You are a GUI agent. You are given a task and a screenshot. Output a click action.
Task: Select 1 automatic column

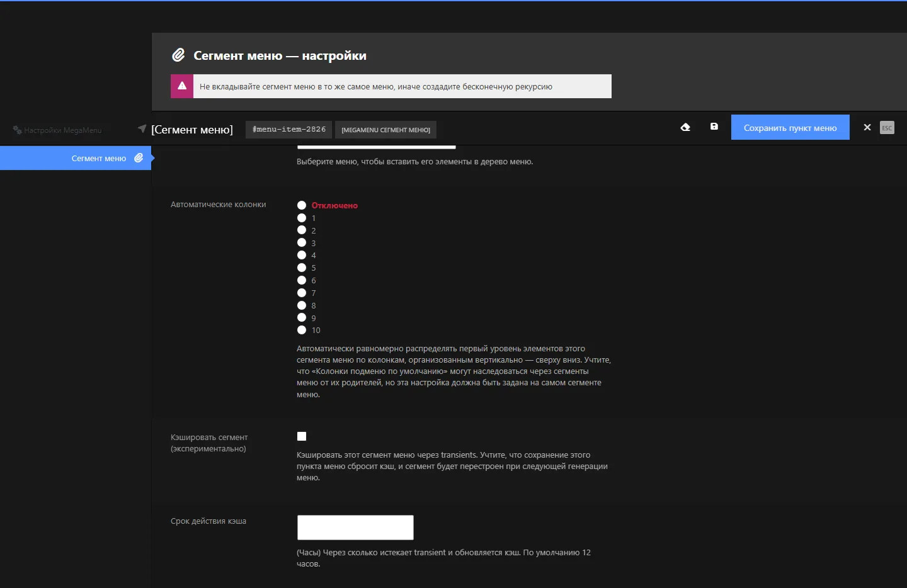click(x=302, y=218)
